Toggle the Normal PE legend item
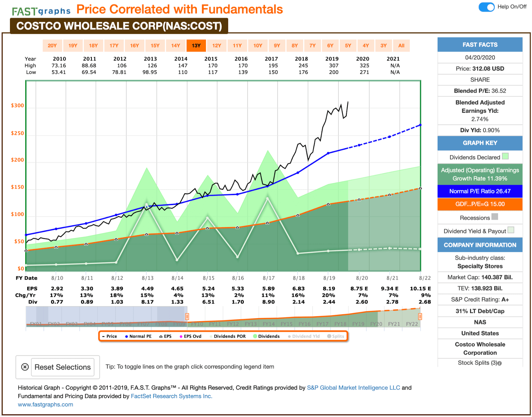532x417 pixels. [138, 336]
